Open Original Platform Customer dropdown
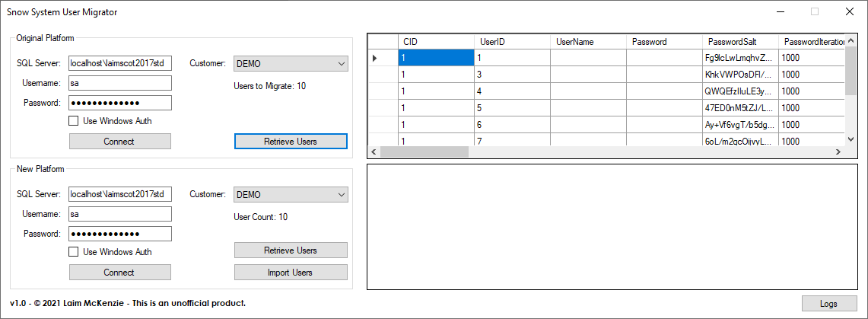 pos(290,64)
